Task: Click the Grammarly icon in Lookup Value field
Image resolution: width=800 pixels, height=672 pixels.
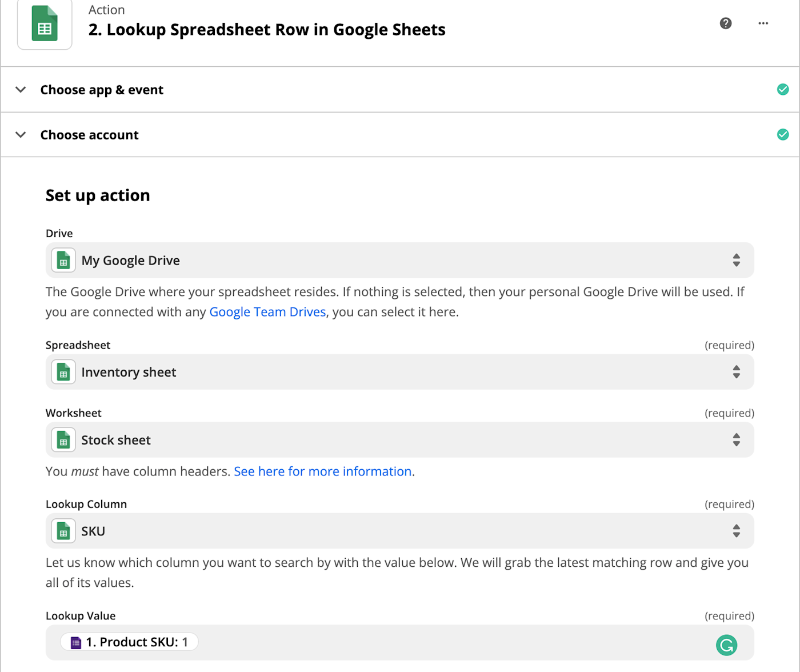Action: click(726, 645)
